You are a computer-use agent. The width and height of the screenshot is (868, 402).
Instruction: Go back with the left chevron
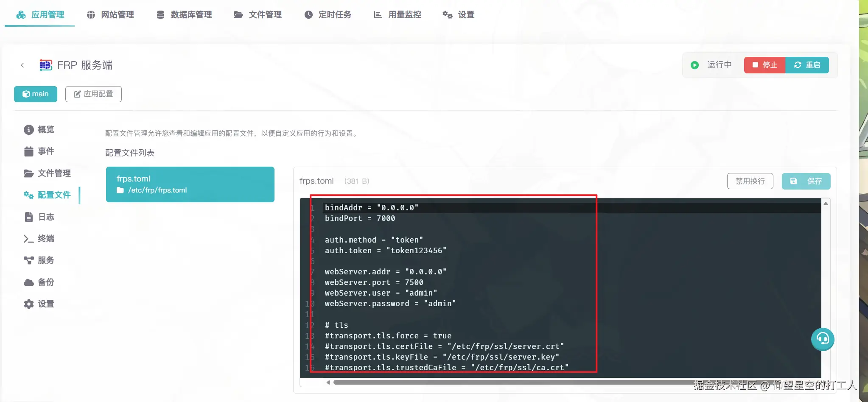click(22, 65)
